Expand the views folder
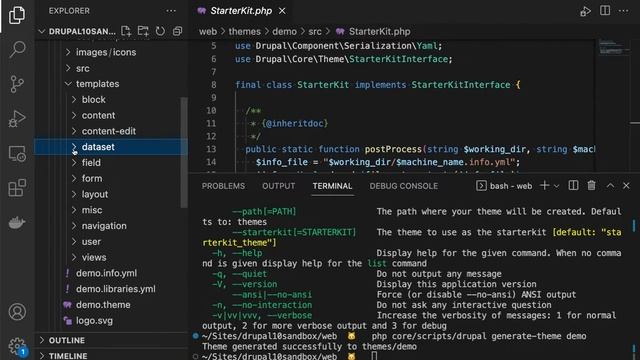The width and height of the screenshot is (640, 360). tap(94, 258)
